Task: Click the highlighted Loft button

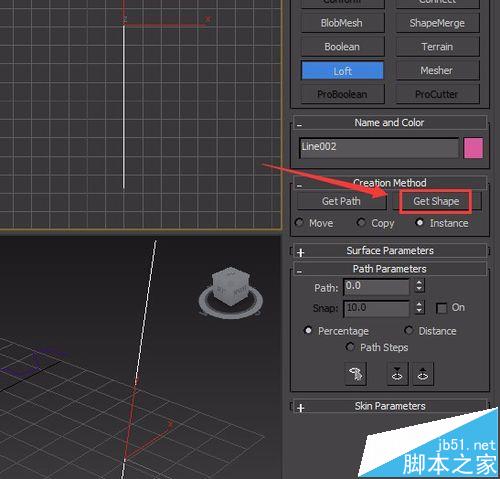Action: pyautogui.click(x=342, y=71)
